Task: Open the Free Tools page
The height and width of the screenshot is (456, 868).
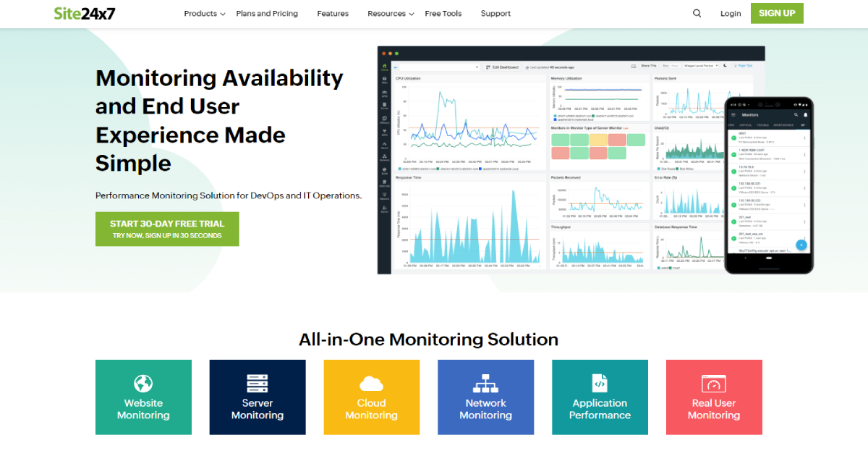Action: 443,14
